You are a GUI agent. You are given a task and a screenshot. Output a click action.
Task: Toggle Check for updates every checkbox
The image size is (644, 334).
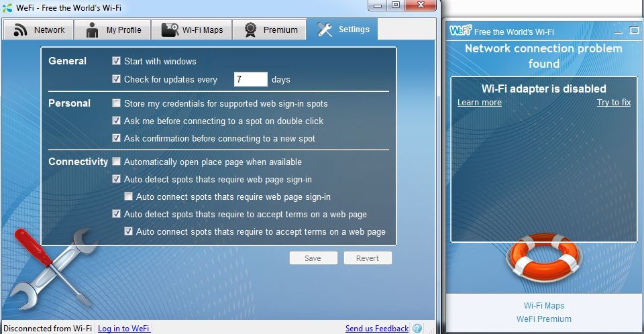pyautogui.click(x=116, y=79)
